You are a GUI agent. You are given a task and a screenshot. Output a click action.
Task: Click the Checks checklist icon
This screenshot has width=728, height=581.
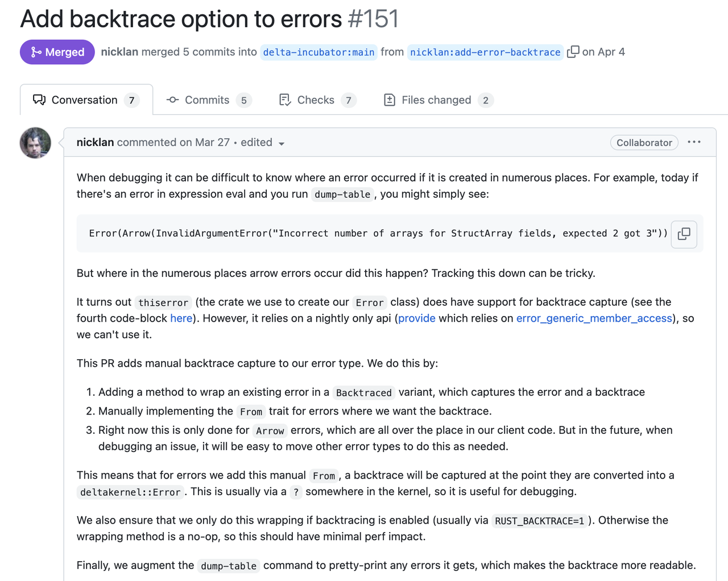[284, 99]
